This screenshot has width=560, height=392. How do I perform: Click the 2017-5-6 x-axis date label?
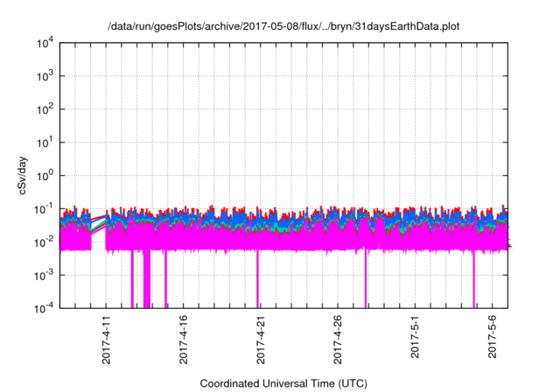click(492, 337)
